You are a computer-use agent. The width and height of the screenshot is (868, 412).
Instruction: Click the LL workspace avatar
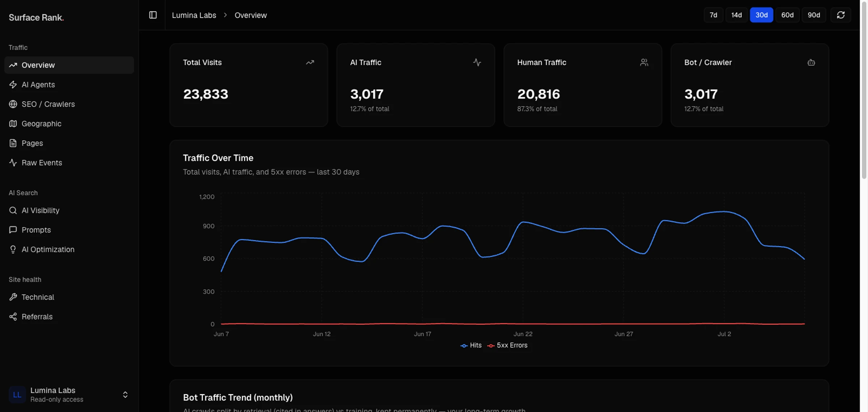pos(17,395)
